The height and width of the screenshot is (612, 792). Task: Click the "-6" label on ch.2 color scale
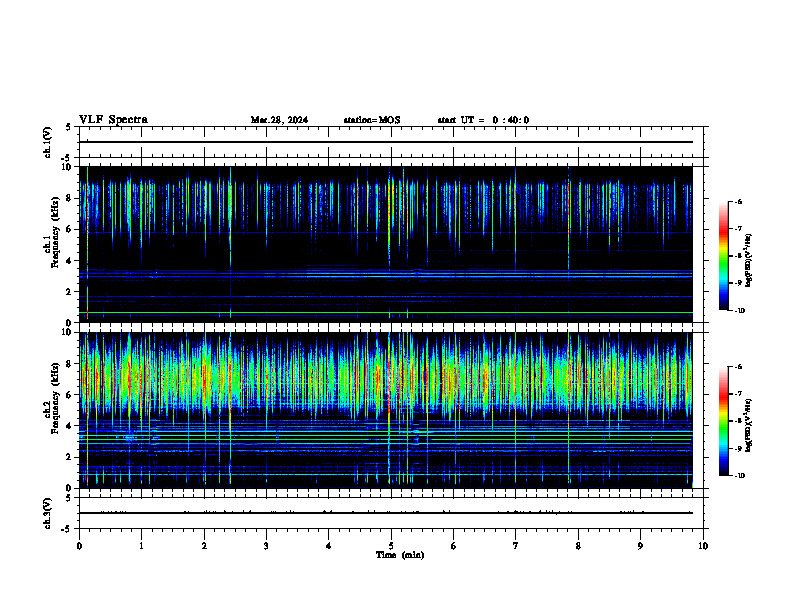[738, 367]
